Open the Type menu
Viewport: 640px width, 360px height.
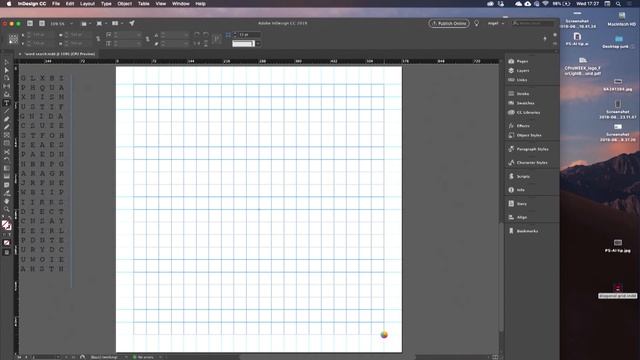(106, 4)
